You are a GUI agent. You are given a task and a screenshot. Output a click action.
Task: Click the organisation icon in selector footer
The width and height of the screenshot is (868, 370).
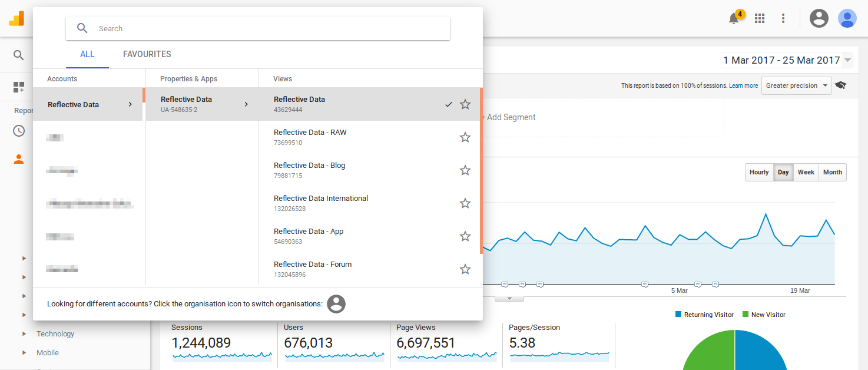coord(336,304)
